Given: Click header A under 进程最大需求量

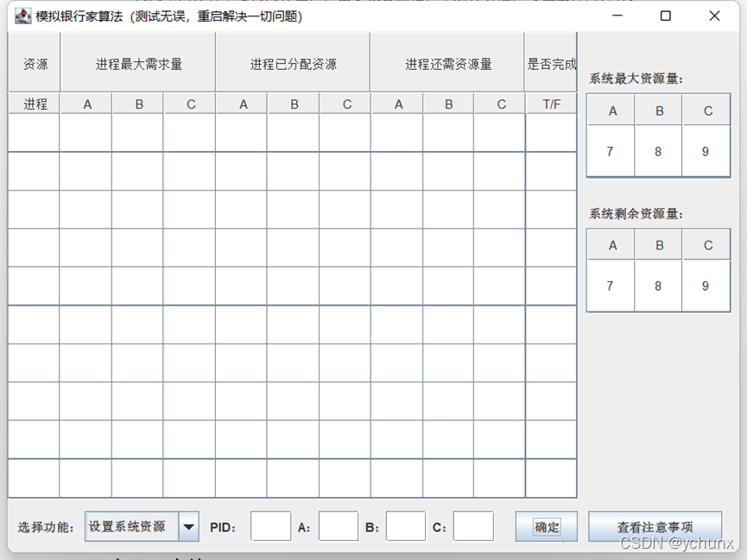Looking at the screenshot, I should [86, 104].
